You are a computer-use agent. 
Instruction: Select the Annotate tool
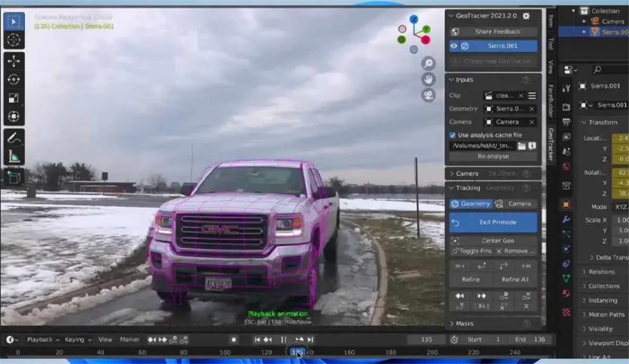(x=14, y=138)
